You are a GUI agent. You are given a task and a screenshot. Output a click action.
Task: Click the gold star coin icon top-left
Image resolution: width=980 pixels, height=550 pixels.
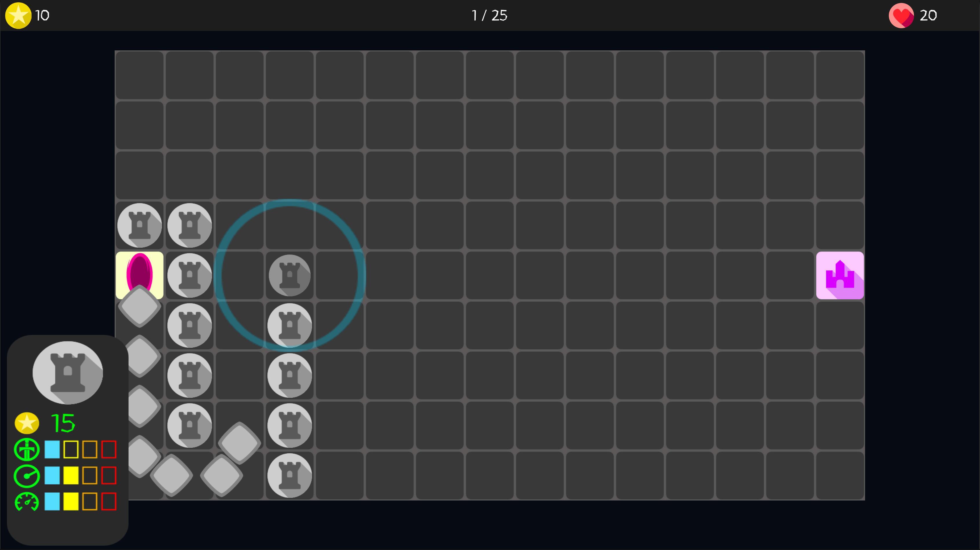(x=18, y=15)
